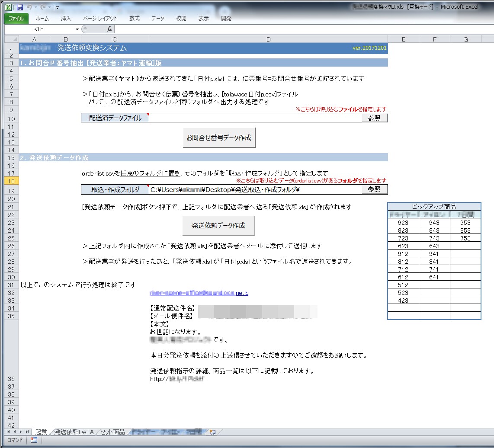Go to previous sheet tab arrow
The height and width of the screenshot is (448, 494).
click(x=15, y=432)
